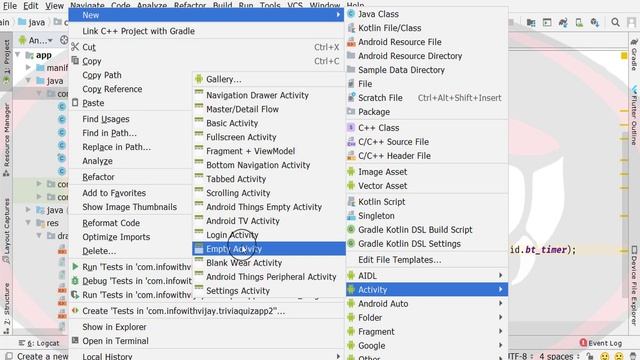Select Android TV Activity
The width and height of the screenshot is (640, 360).
pyautogui.click(x=269, y=221)
